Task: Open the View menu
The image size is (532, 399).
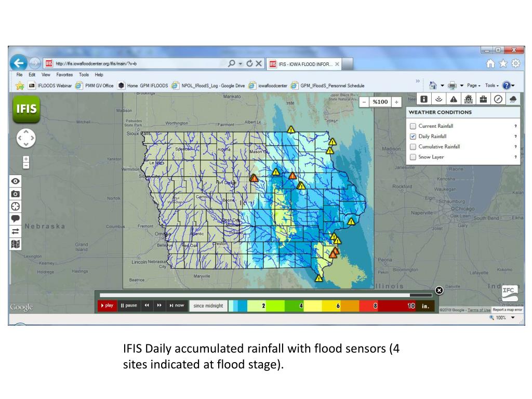Action: (x=46, y=75)
